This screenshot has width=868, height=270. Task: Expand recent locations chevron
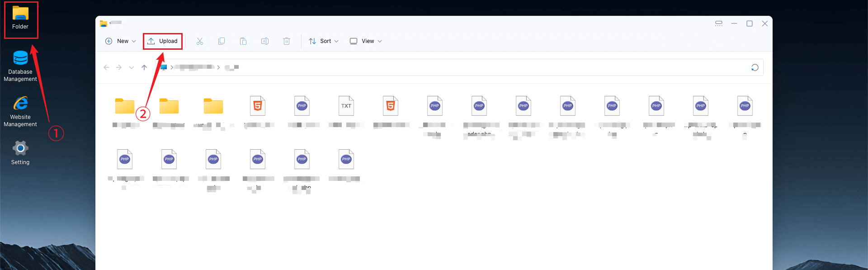132,67
